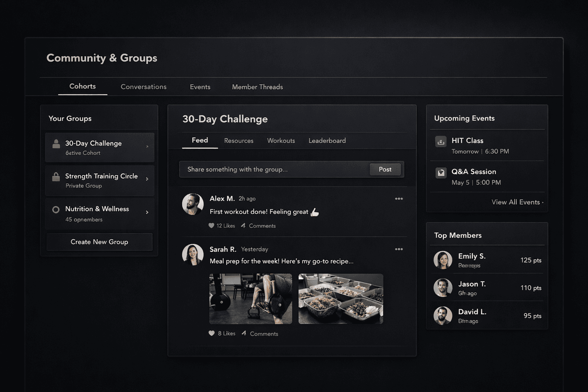
Task: Open Alex M.'s profile picture
Action: tap(193, 204)
